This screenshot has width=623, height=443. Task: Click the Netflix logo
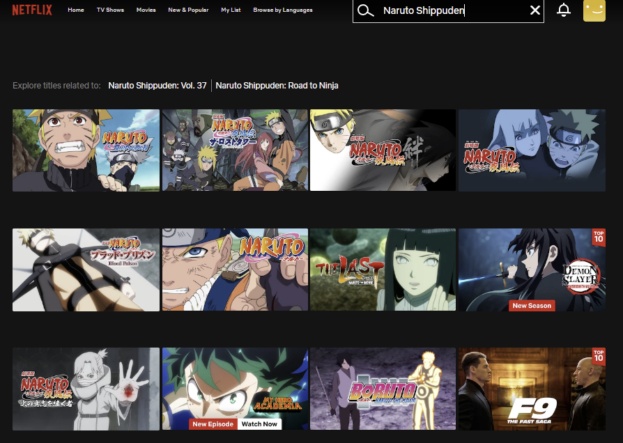coord(33,10)
